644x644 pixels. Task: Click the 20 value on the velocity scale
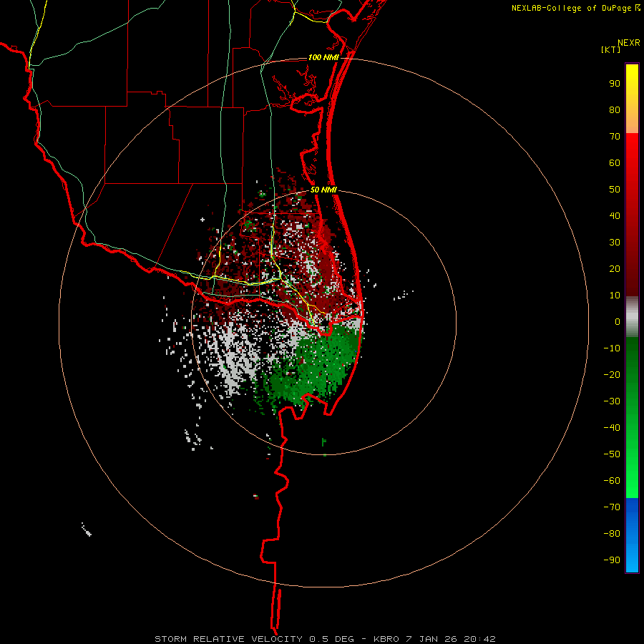point(615,269)
